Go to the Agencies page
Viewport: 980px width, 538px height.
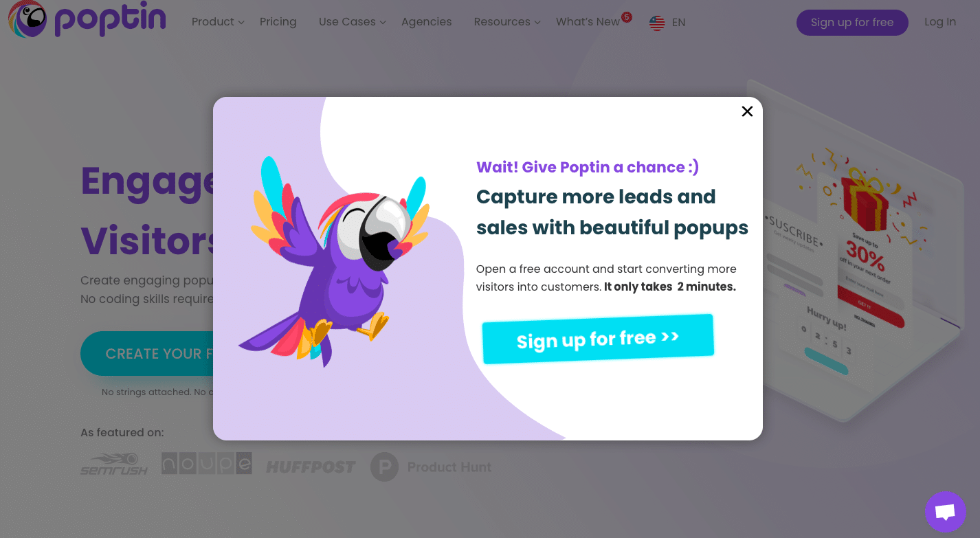[x=427, y=22]
